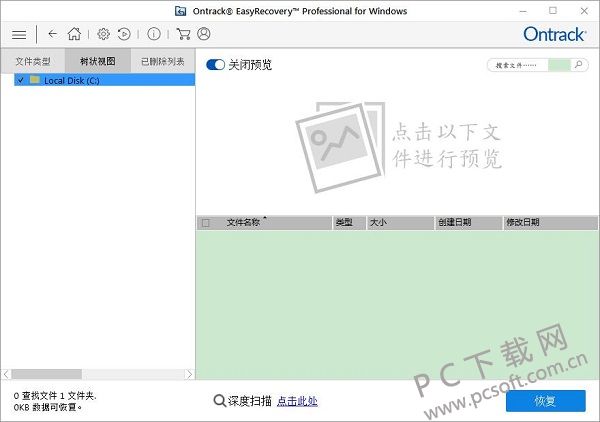
Task: Sort by 创建日期 column header
Action: coord(468,223)
